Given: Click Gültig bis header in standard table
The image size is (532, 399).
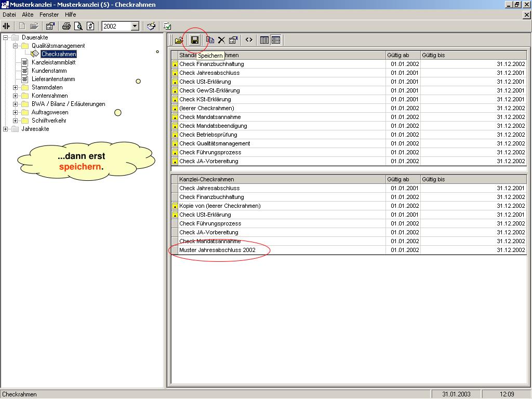Looking at the screenshot, I should (474, 55).
